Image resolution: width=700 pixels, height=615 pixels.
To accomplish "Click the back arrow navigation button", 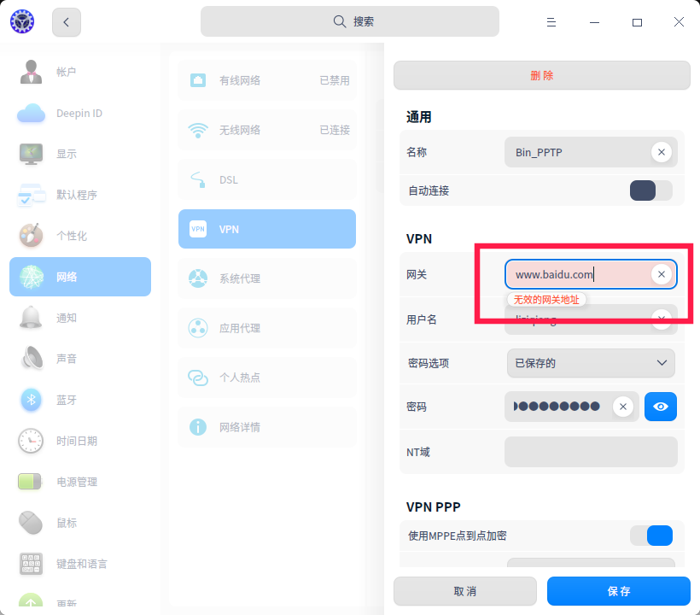I will [x=66, y=22].
